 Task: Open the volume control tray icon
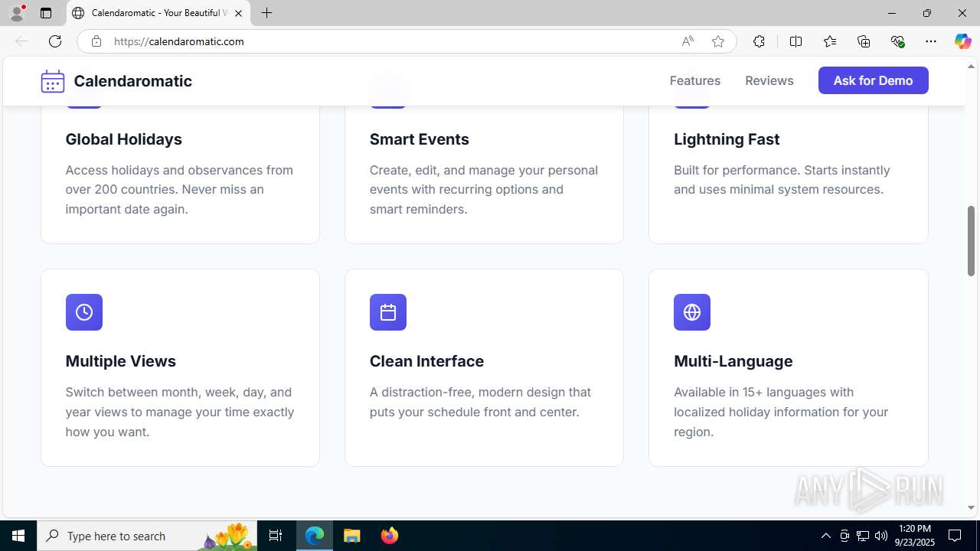point(881,536)
